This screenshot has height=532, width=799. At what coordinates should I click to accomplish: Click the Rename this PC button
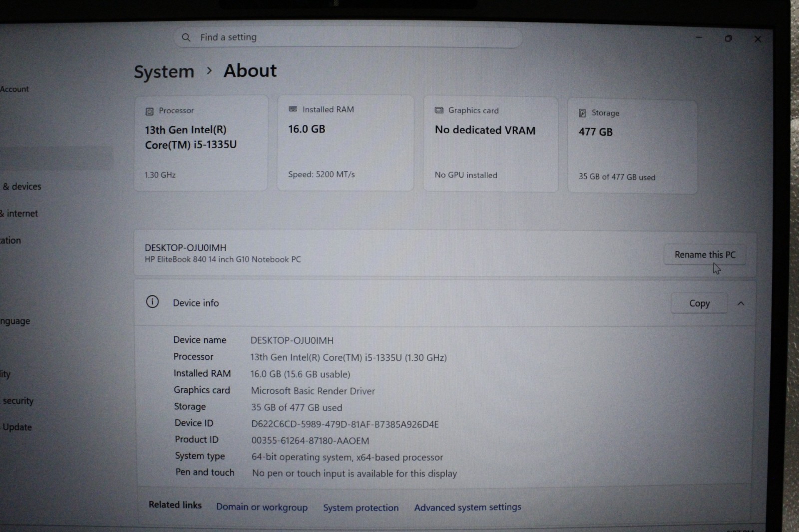pos(705,255)
